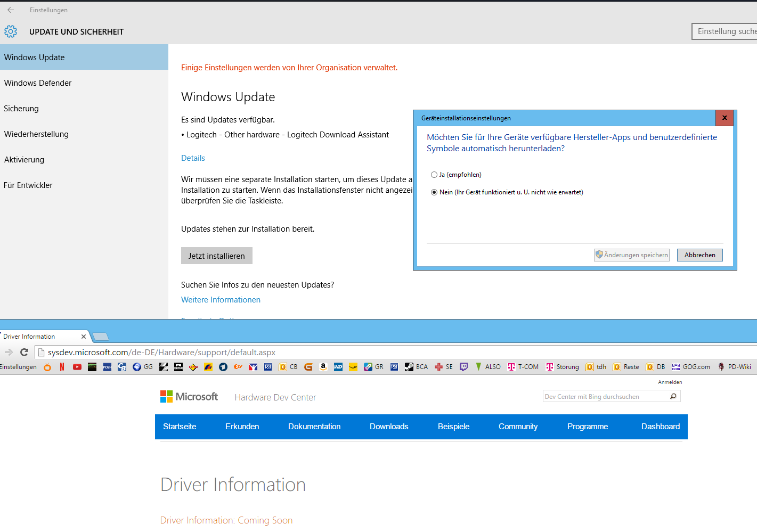The width and height of the screenshot is (757, 532).
Task: Click the Microsoft logo
Action: 189,396
